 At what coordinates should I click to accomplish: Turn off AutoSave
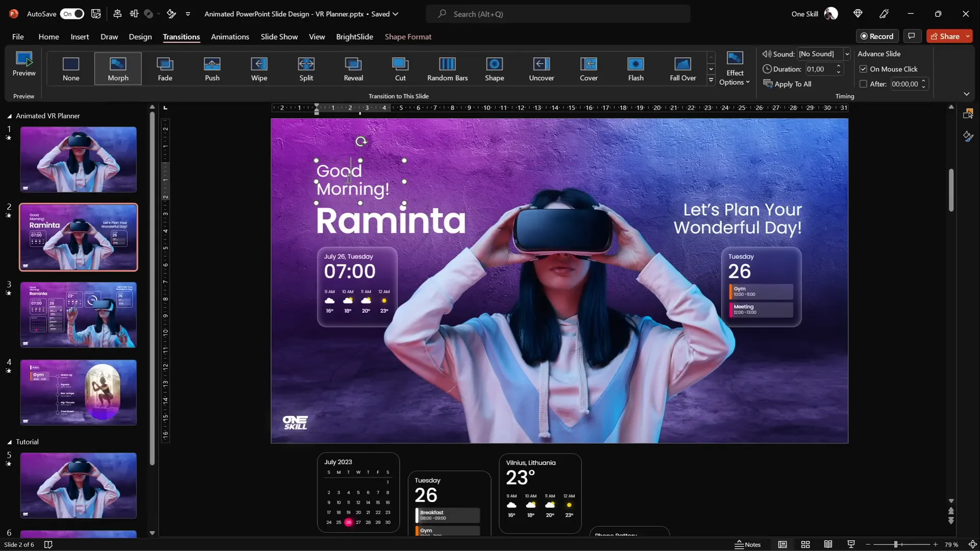72,14
